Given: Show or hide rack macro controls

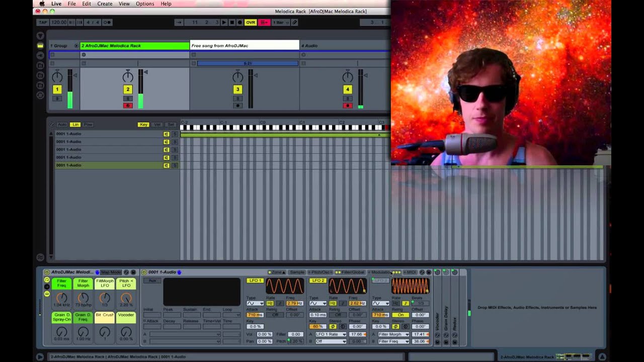Looking at the screenshot, I should pos(47,280).
